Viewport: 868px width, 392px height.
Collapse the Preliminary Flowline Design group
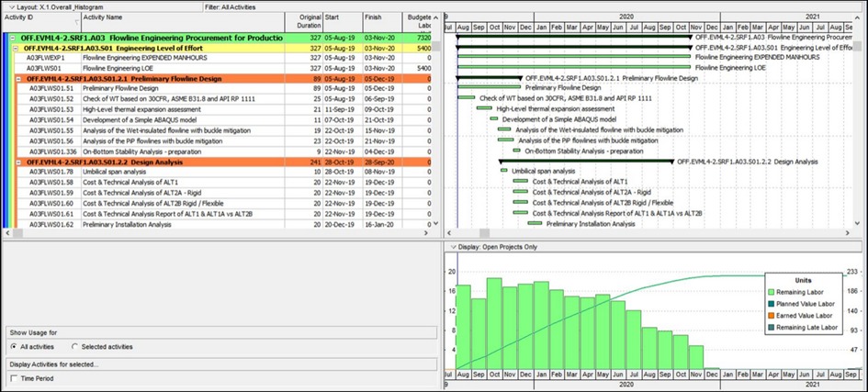point(18,79)
